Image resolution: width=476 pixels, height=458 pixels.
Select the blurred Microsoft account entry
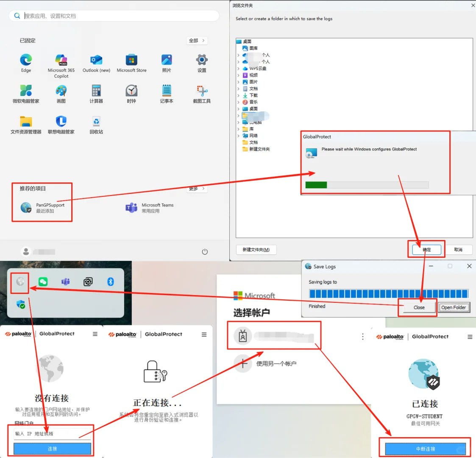click(x=274, y=335)
